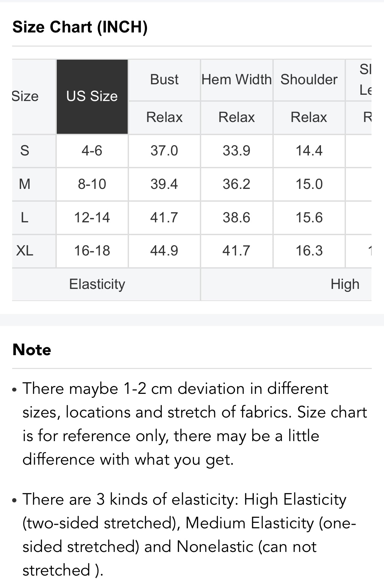Click the 44.9 bust measurement cell

164,251
